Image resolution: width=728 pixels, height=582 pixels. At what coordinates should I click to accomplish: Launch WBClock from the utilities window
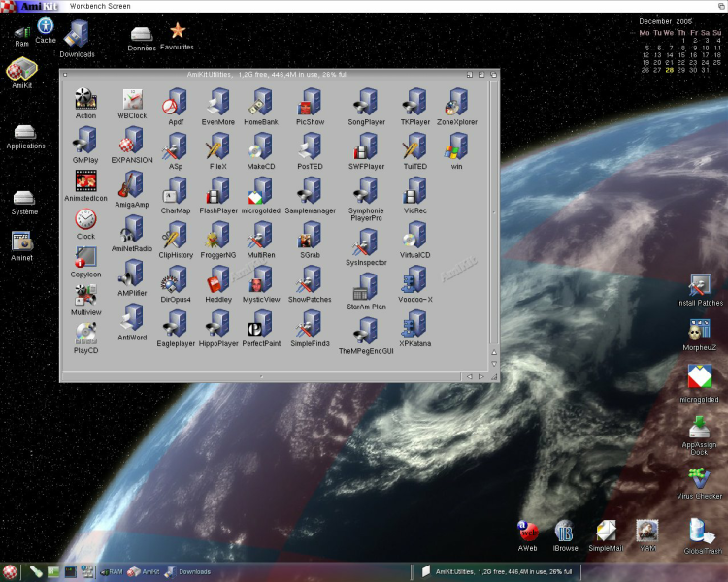[133, 99]
